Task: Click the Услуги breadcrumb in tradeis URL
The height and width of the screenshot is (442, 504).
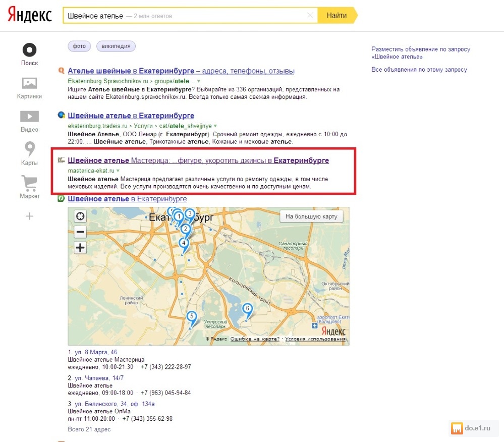Action: [143, 126]
